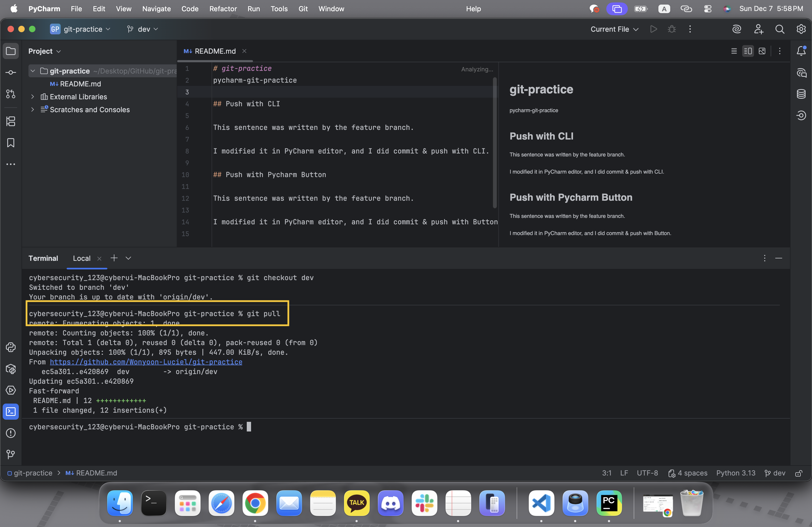
Task: Switch to editor and preview mode
Action: (748, 51)
